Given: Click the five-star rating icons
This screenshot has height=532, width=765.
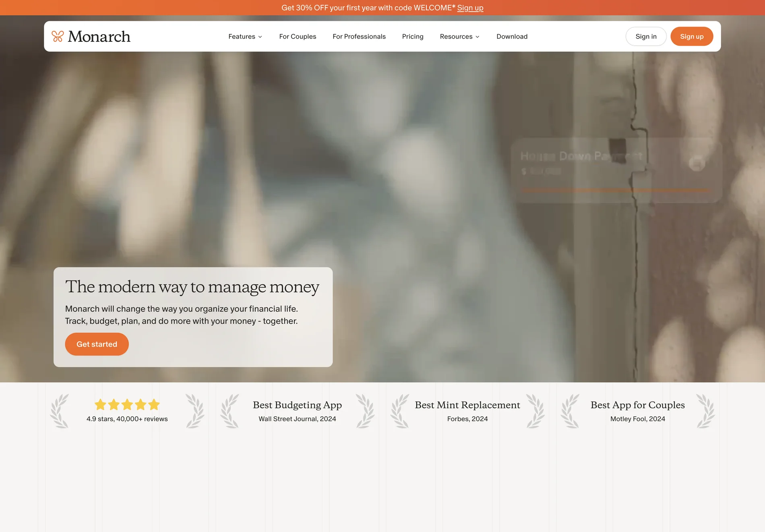Looking at the screenshot, I should 127,404.
